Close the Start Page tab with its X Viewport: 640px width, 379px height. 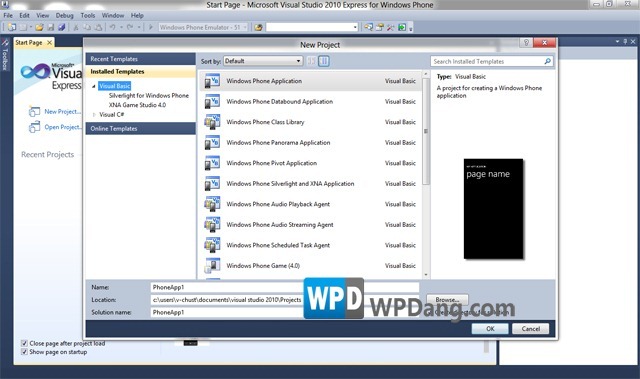[x=49, y=42]
